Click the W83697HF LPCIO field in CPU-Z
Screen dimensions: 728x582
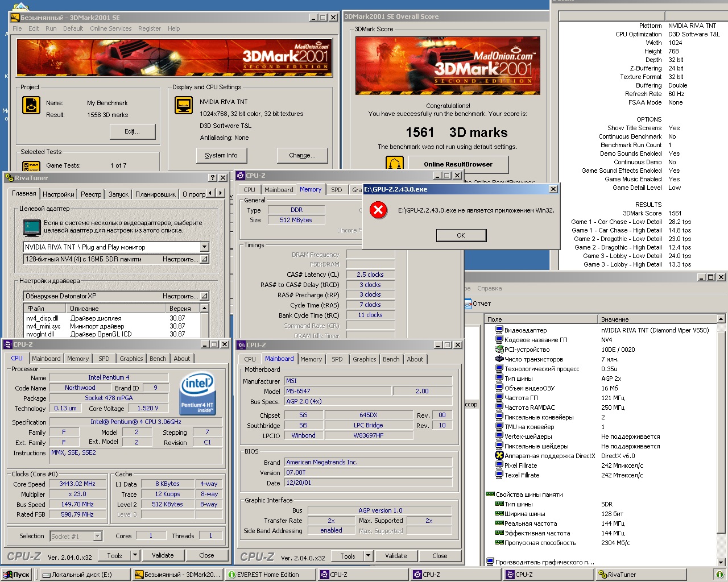[x=369, y=435]
